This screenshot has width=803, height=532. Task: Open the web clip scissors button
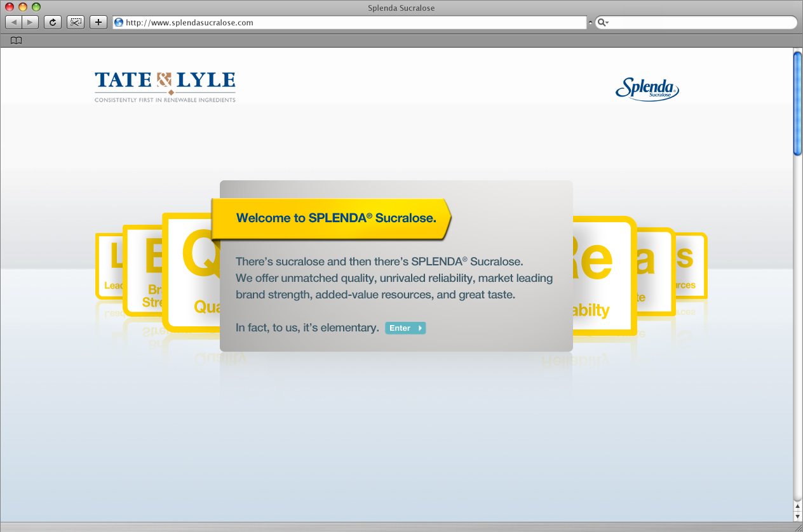(76, 22)
